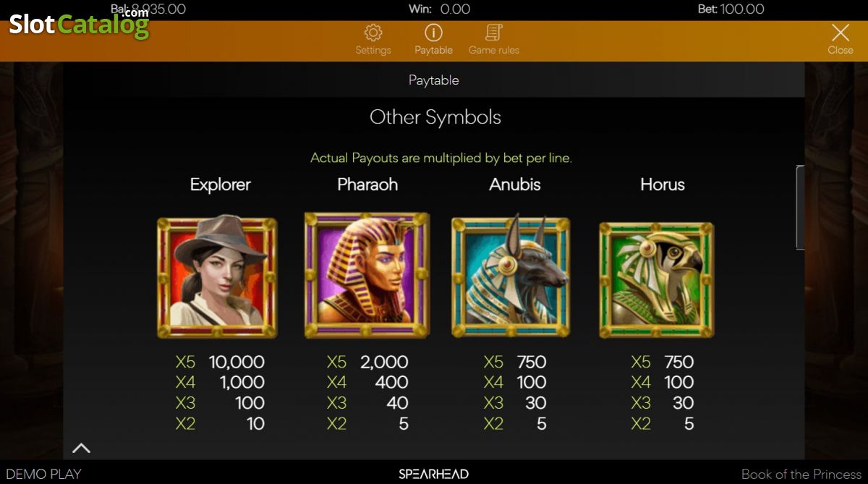Image resolution: width=868 pixels, height=484 pixels.
Task: Click the Anubis symbol image
Action: click(511, 276)
